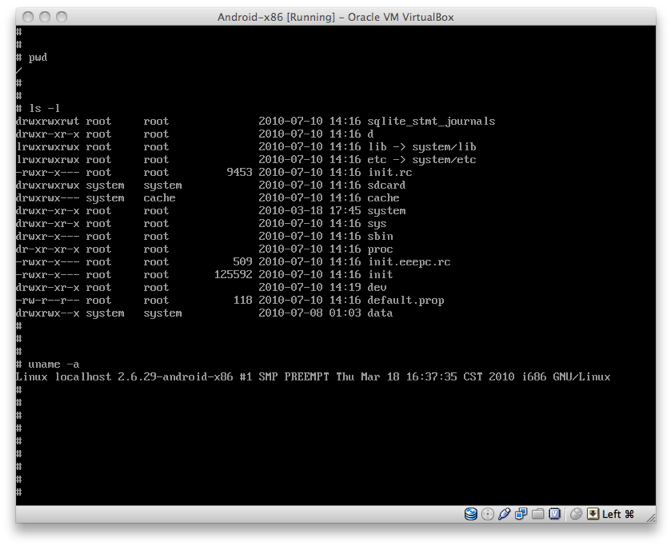Click the close button of the VirtualBox window
This screenshot has height=546, width=671.
(x=28, y=17)
